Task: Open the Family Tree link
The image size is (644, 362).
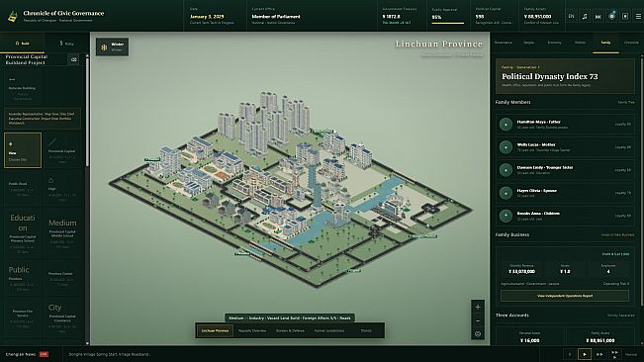Action: [x=626, y=102]
